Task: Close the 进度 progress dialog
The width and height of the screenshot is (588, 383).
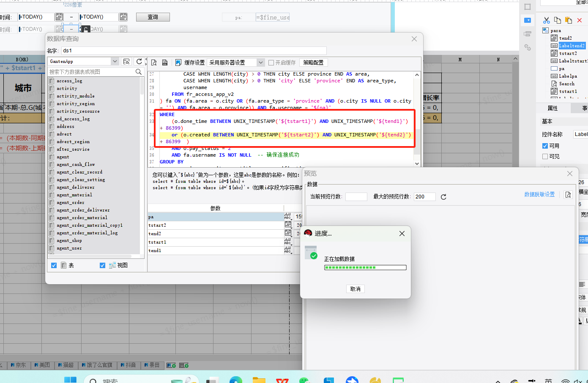Action: [x=402, y=234]
